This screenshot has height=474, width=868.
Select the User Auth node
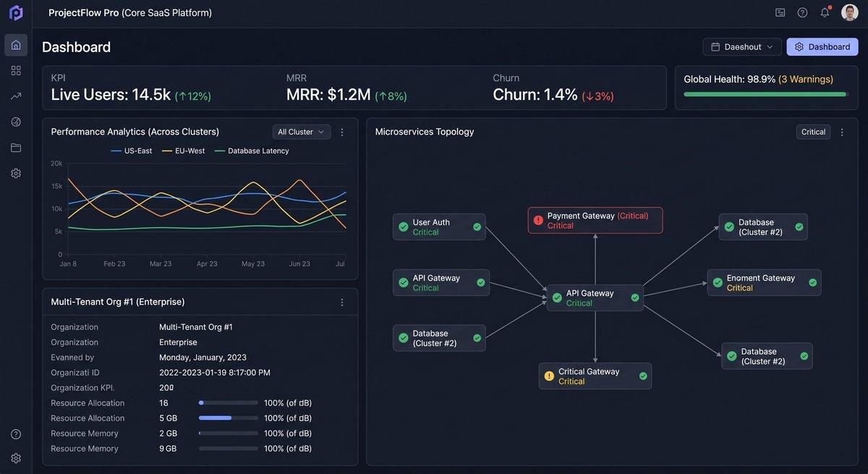point(439,227)
